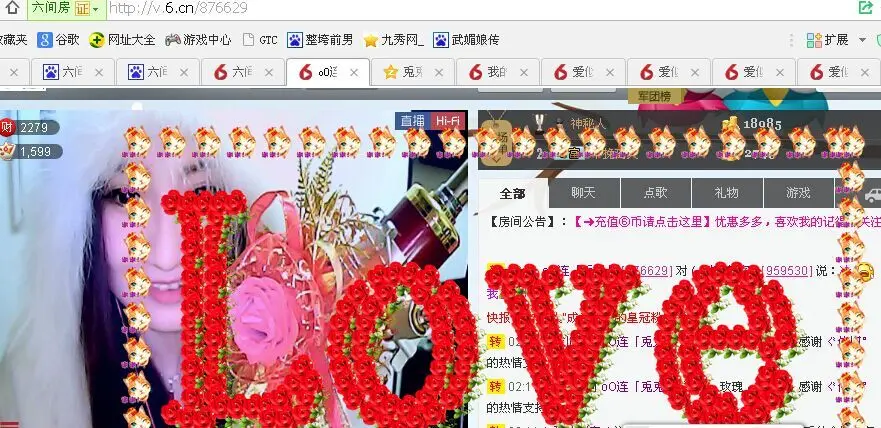Image resolution: width=881 pixels, height=428 pixels.
Task: Open the 网址大全 bookmark
Action: pyautogui.click(x=122, y=40)
